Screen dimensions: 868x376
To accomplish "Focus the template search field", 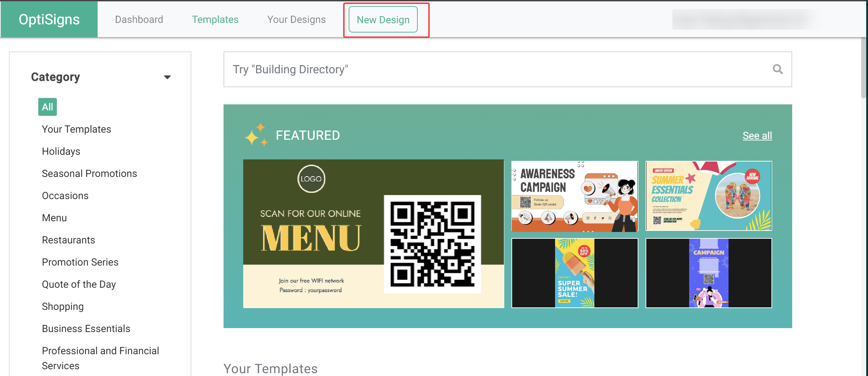I will (x=507, y=69).
